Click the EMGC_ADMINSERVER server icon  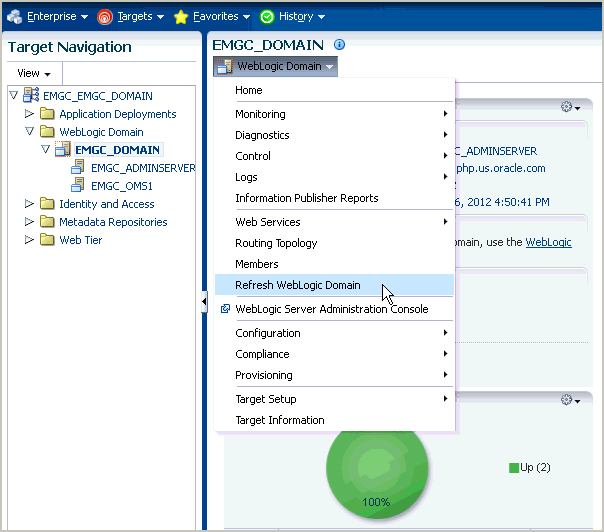78,167
